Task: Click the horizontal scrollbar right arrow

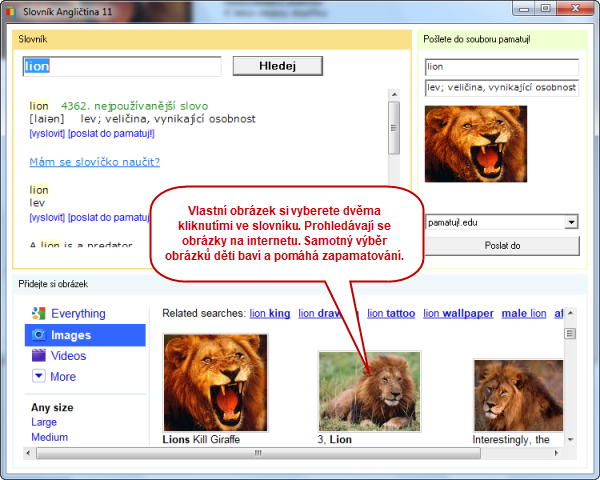Action: [556, 453]
